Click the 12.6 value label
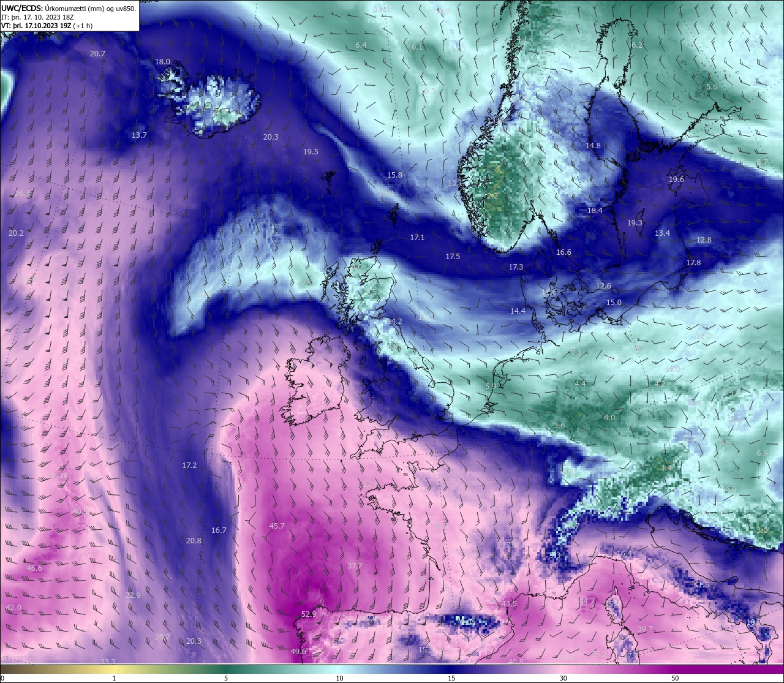This screenshot has height=683, width=784. (x=603, y=287)
